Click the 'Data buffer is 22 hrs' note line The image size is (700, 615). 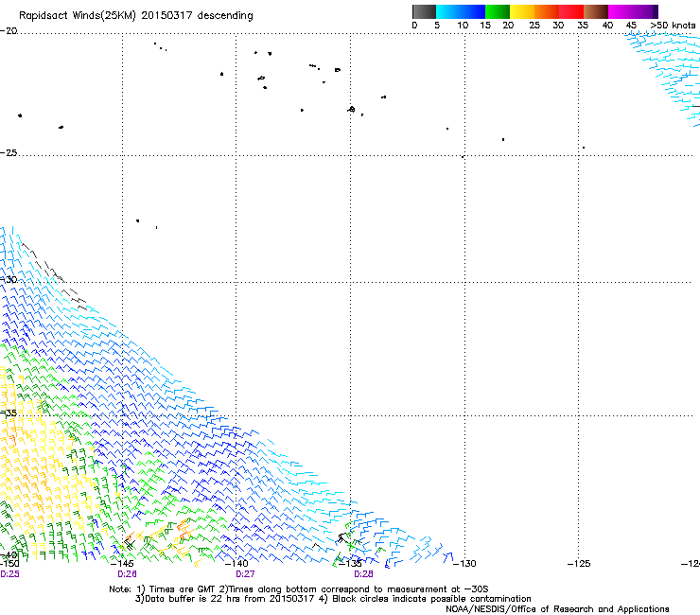333,599
